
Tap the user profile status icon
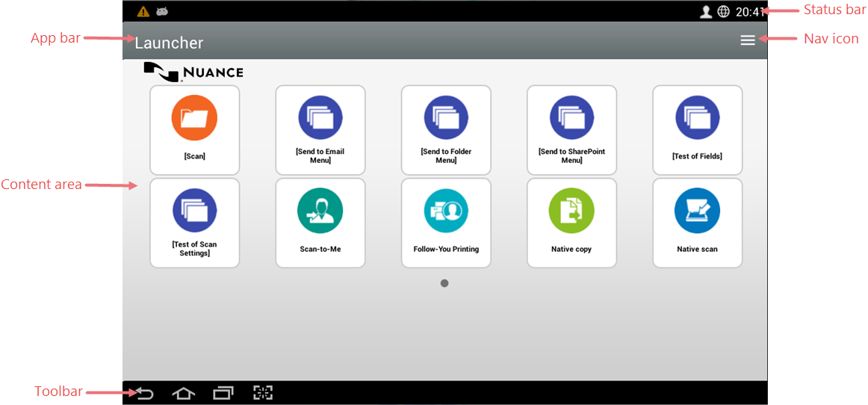pyautogui.click(x=705, y=11)
